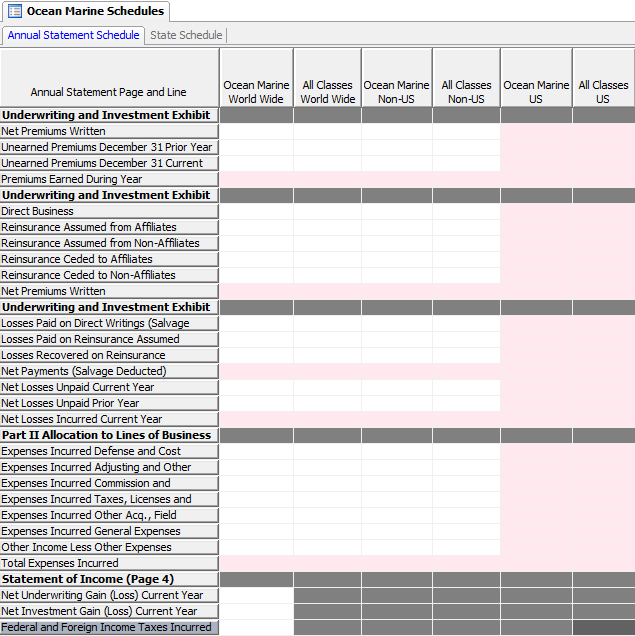Select Net Losses Unpaid Prior Year row

(x=109, y=403)
